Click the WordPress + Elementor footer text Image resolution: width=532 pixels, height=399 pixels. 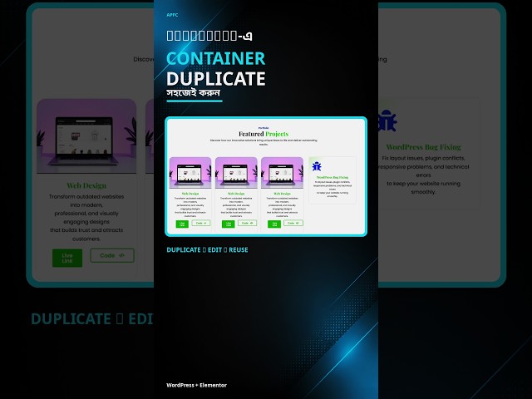coord(196,385)
